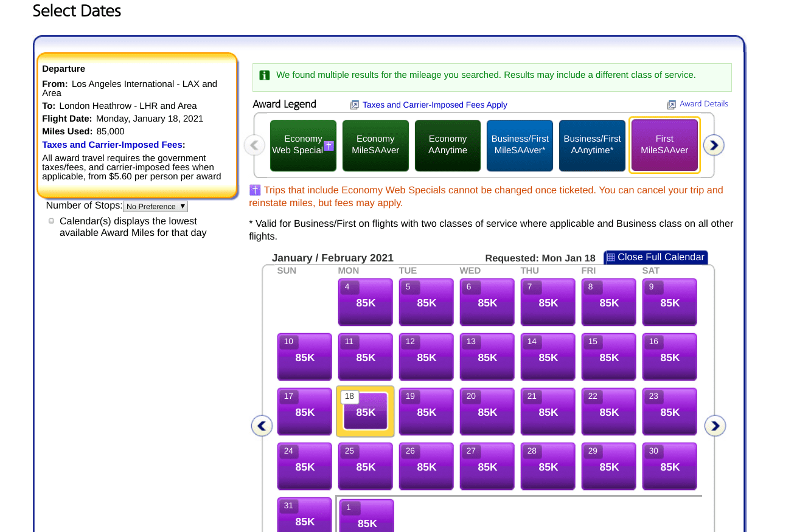The width and height of the screenshot is (811, 532).
Task: Advance calendar to next month arrow
Action: coord(715,426)
